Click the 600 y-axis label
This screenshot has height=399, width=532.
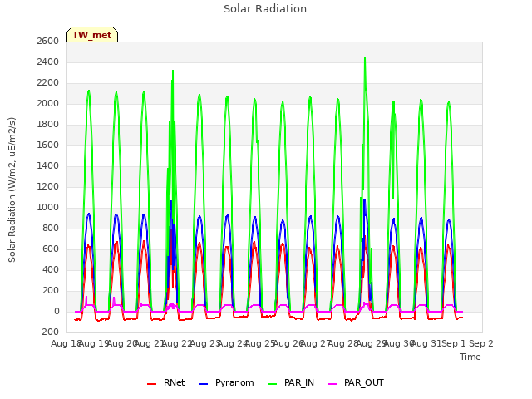coord(50,249)
